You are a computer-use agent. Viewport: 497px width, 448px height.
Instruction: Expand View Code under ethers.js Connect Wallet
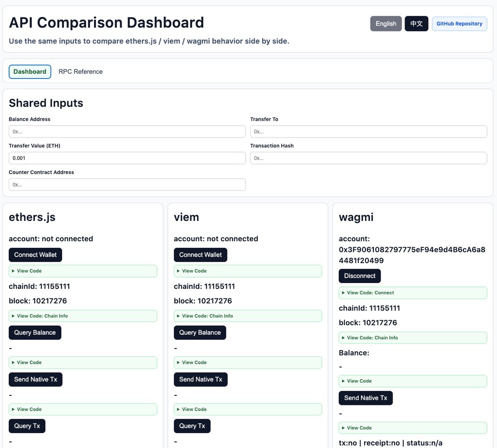(83, 271)
